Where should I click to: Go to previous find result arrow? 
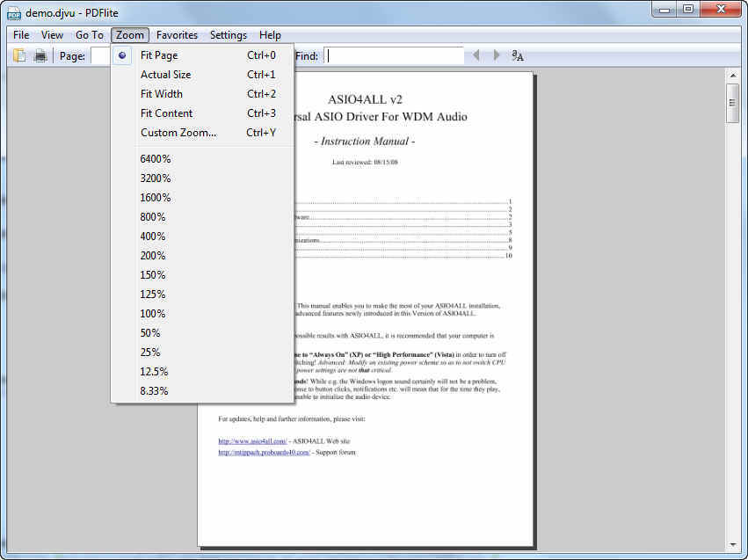[x=476, y=55]
